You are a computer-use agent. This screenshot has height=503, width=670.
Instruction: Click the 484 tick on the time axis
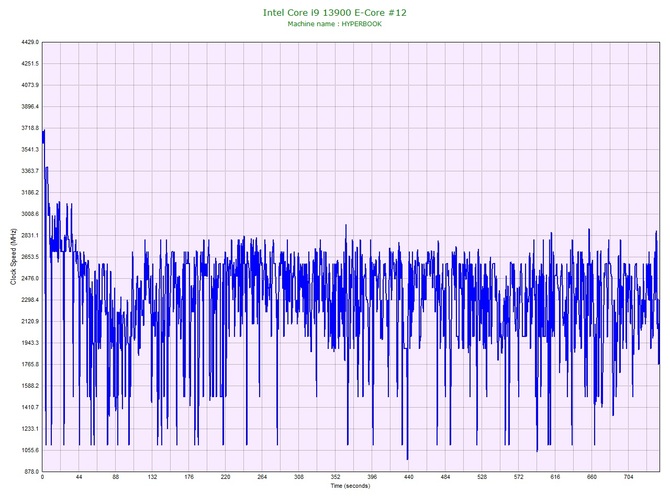pos(445,477)
